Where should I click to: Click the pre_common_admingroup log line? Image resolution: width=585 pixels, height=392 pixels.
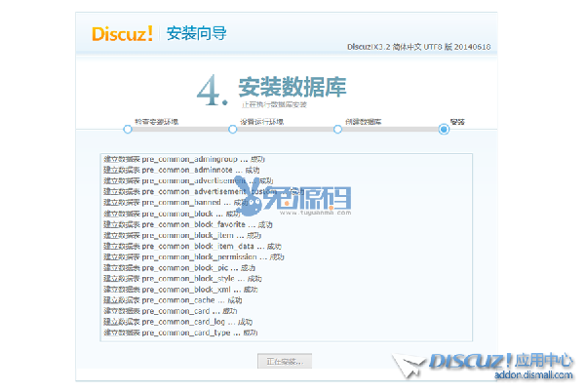pos(184,159)
